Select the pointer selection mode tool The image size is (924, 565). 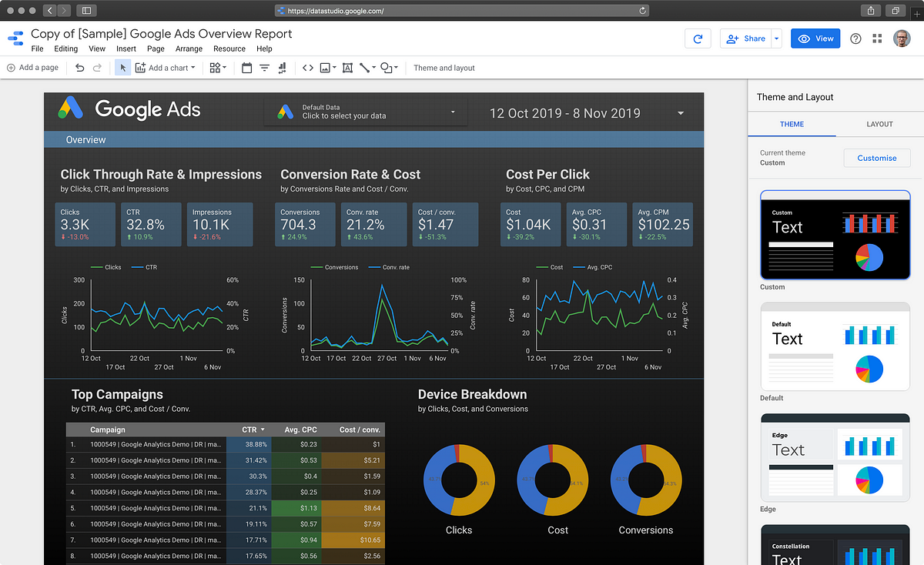point(122,68)
